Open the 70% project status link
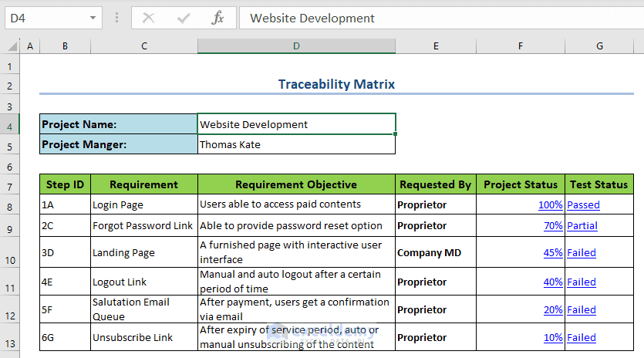The width and height of the screenshot is (644, 358). tap(553, 225)
